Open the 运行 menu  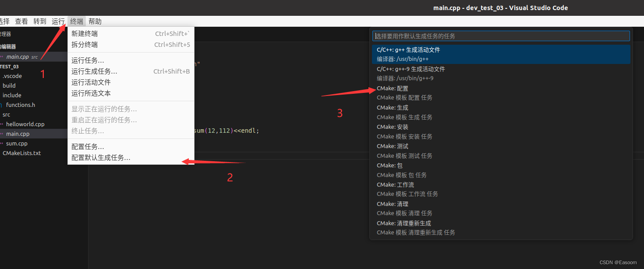click(x=58, y=21)
